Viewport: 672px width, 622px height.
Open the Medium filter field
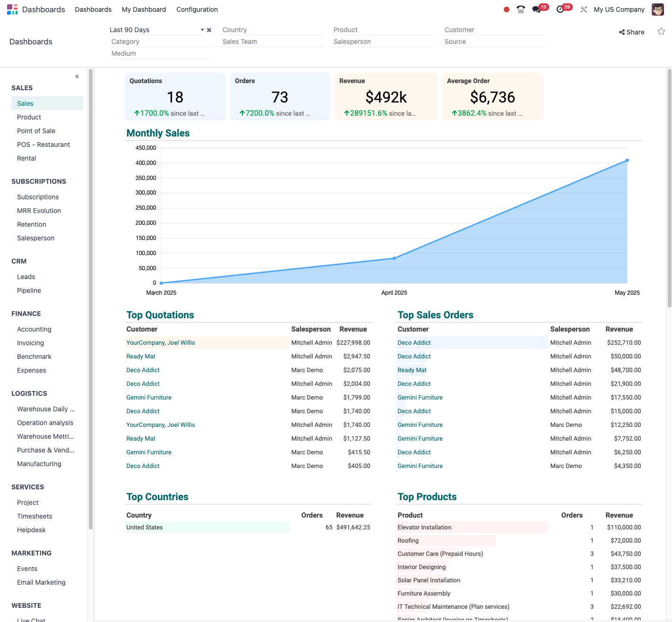(161, 53)
